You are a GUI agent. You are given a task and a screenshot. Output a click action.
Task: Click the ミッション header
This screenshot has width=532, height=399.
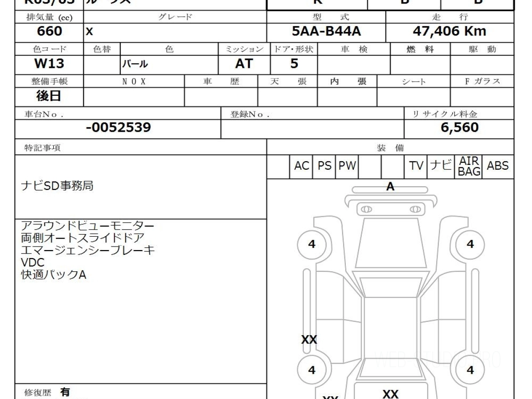point(244,49)
